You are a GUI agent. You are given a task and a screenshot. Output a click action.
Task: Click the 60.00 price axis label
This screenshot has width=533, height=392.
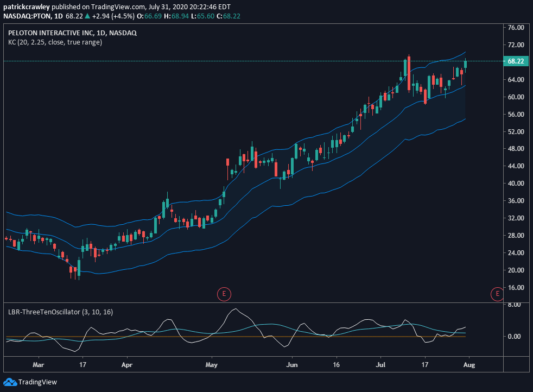click(x=516, y=97)
